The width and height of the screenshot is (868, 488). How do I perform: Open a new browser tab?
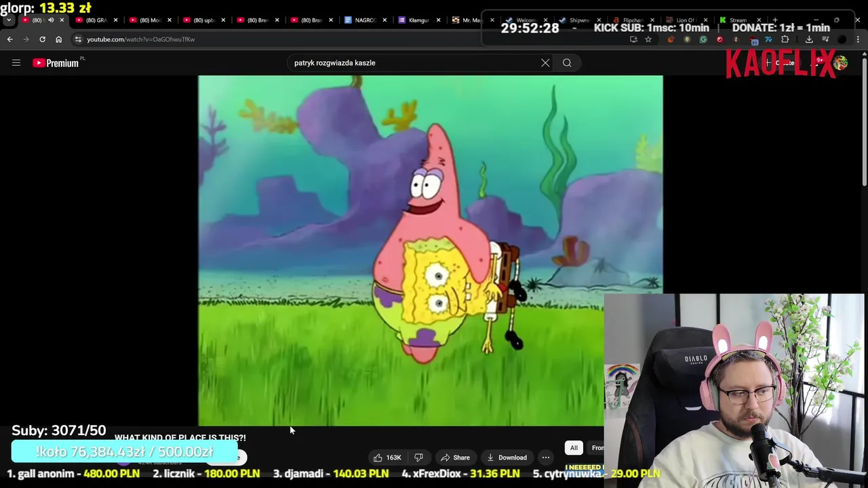click(775, 20)
